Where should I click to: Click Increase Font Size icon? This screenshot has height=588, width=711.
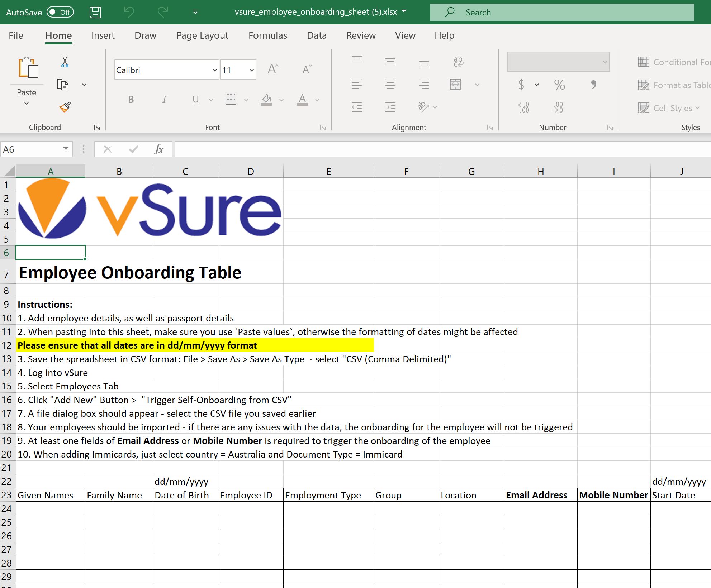pyautogui.click(x=273, y=69)
